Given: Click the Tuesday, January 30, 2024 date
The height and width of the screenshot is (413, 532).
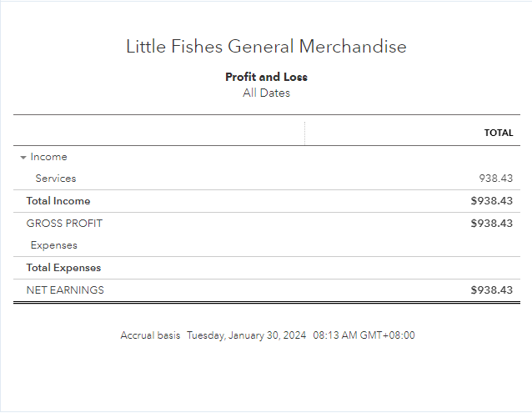Looking at the screenshot, I should [246, 335].
